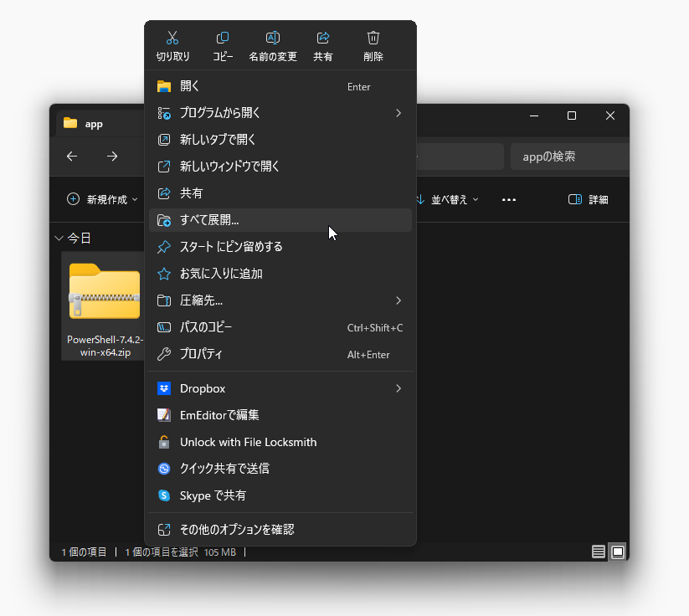Open the プログラムから開く submenu
The image size is (689, 616).
click(x=280, y=113)
